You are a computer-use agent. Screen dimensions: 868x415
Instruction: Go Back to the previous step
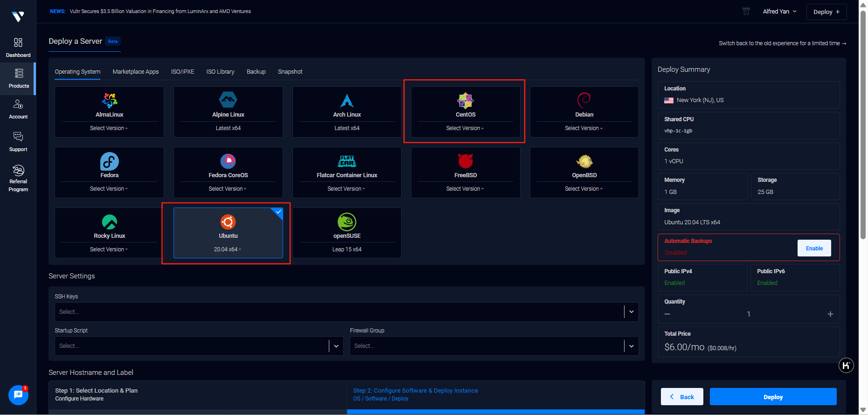click(681, 397)
